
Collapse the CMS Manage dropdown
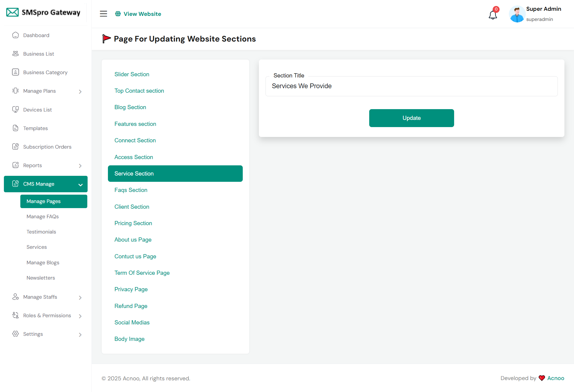[80, 184]
